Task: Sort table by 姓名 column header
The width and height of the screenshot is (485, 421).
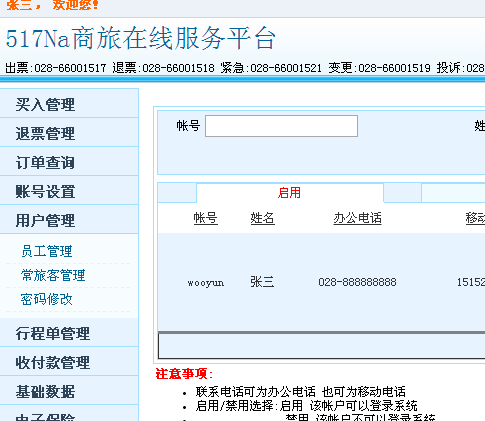Action: pyautogui.click(x=262, y=218)
